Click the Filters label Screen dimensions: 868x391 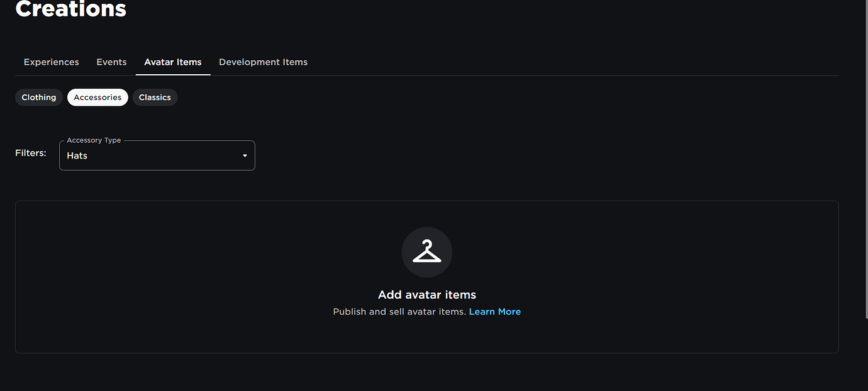[30, 152]
